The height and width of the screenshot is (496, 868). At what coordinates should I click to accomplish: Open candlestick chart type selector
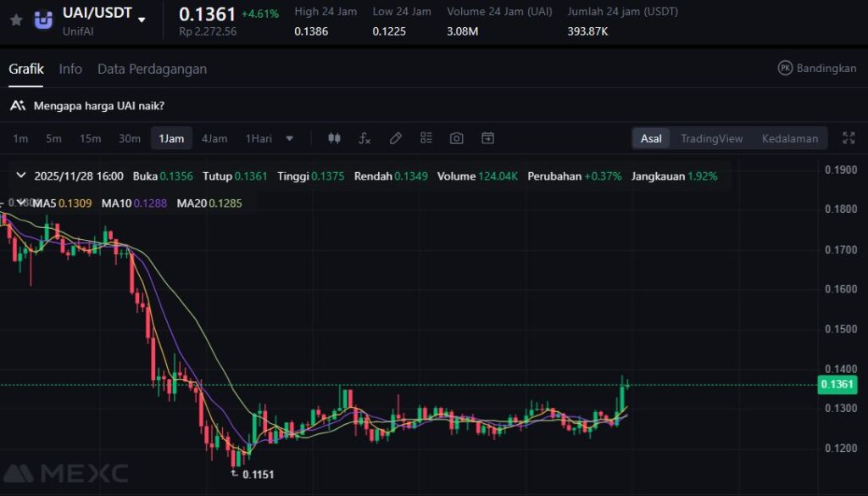(334, 138)
